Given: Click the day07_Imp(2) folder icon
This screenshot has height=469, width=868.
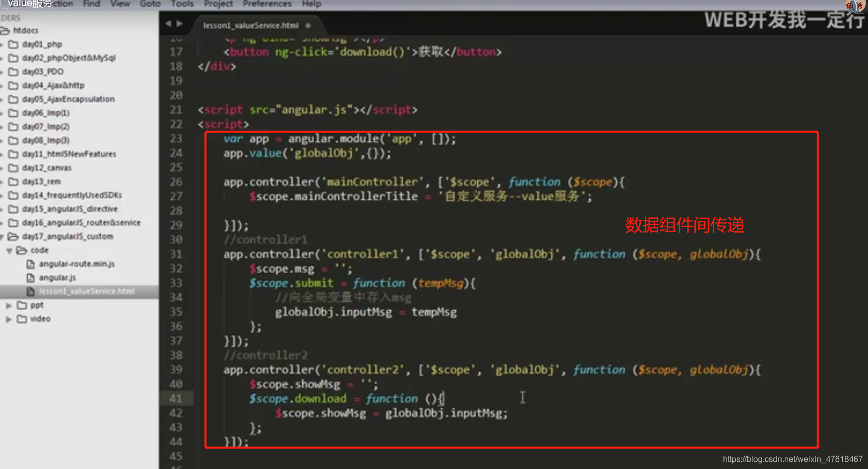Looking at the screenshot, I should [x=14, y=126].
